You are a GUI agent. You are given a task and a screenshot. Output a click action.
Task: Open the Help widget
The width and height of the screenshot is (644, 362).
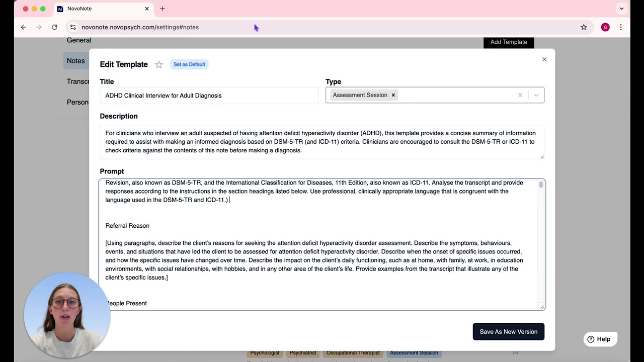[600, 339]
